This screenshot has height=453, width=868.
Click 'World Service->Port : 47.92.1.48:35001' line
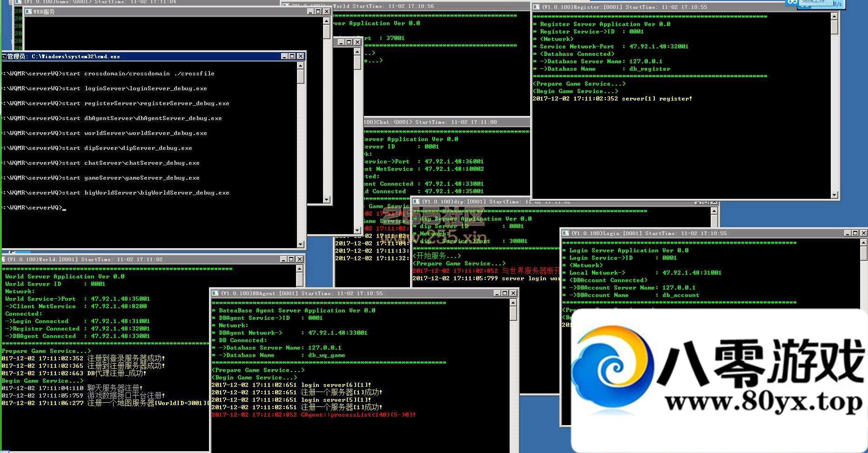coord(77,299)
